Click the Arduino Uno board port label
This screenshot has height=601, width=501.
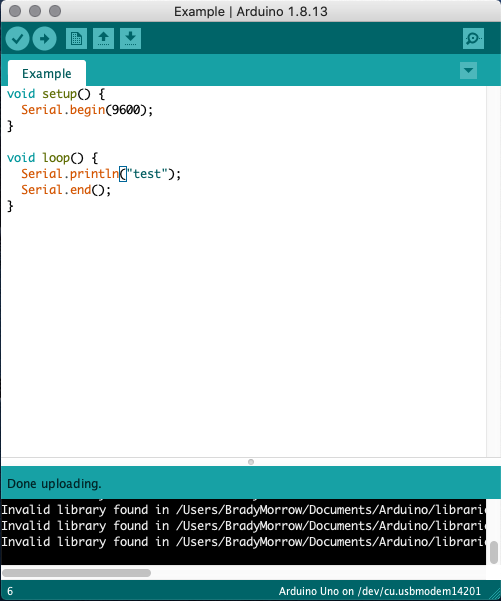tap(379, 591)
